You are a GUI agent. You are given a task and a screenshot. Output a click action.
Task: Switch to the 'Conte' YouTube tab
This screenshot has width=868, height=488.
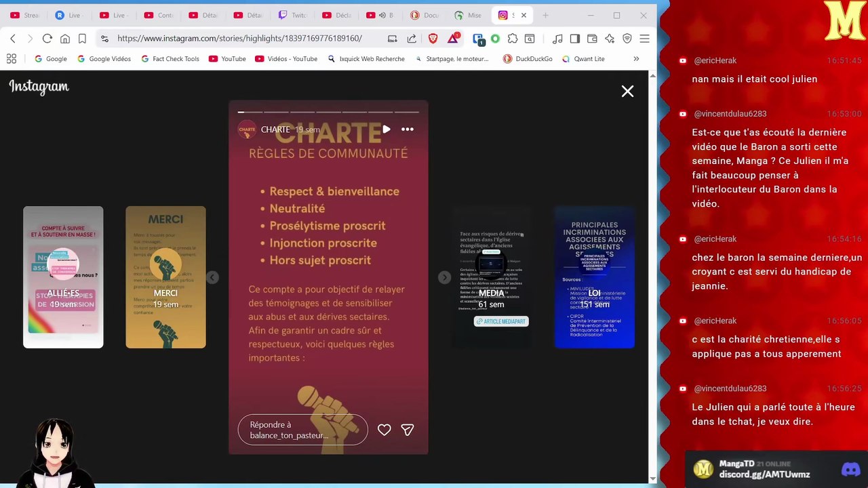point(160,15)
